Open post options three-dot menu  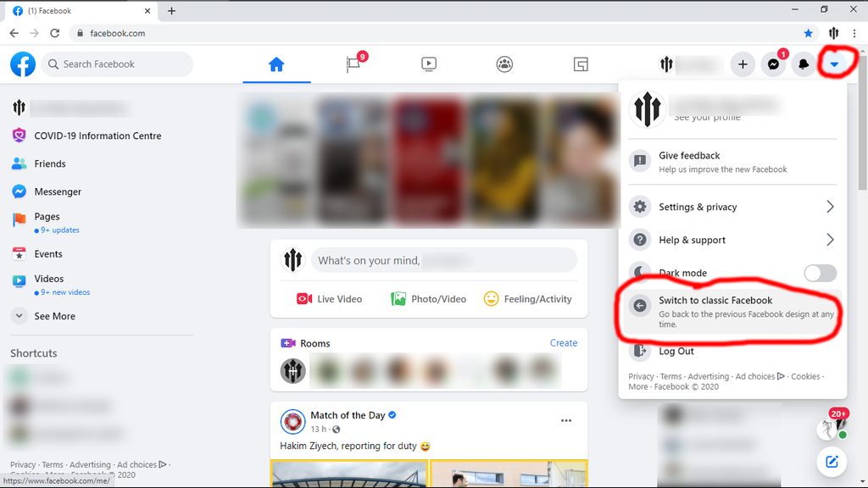click(565, 420)
